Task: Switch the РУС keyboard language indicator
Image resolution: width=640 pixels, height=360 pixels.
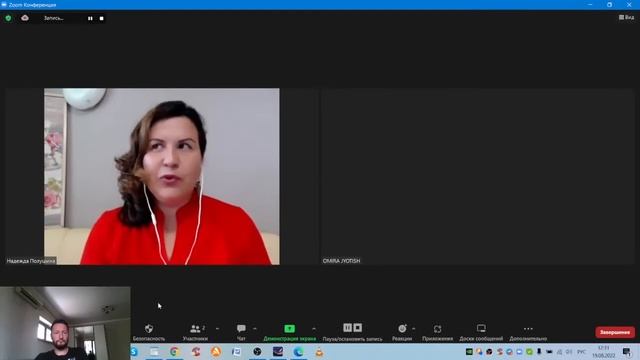Action: point(581,351)
